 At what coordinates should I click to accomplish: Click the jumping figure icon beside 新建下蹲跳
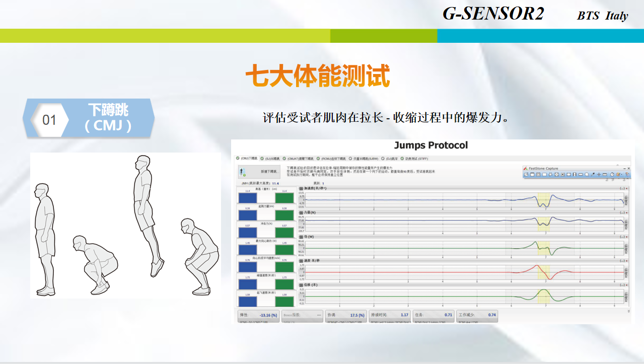pos(241,171)
